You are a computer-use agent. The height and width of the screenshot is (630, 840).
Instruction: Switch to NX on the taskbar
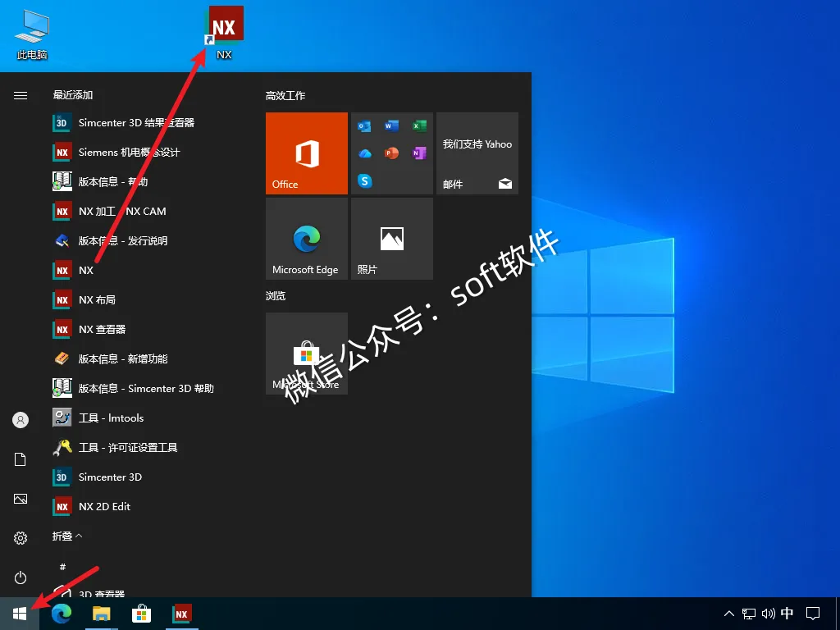(x=181, y=614)
